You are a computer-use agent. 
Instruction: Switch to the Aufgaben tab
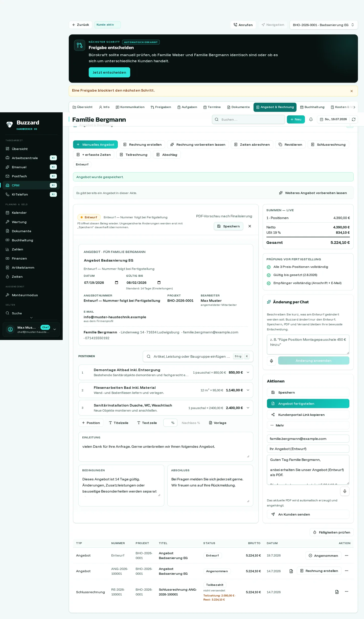pyautogui.click(x=187, y=107)
